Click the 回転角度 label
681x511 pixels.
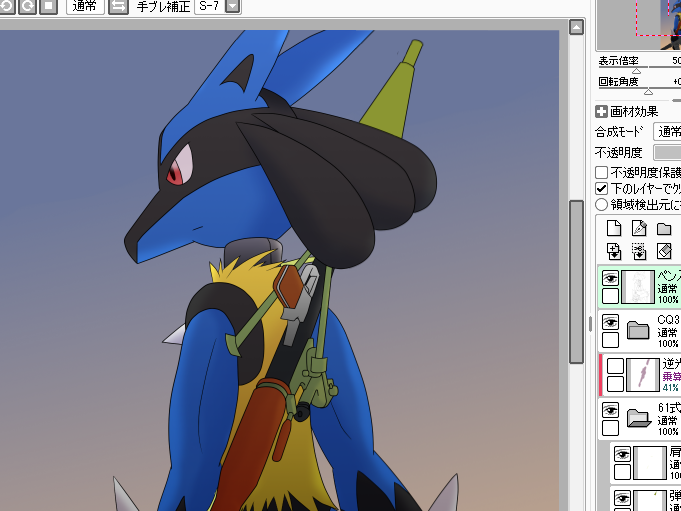618,82
